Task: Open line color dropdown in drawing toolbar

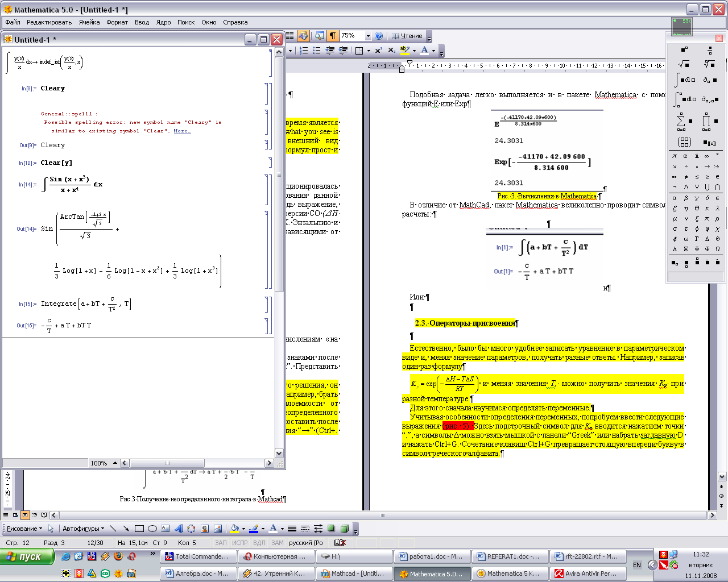Action: [262, 529]
